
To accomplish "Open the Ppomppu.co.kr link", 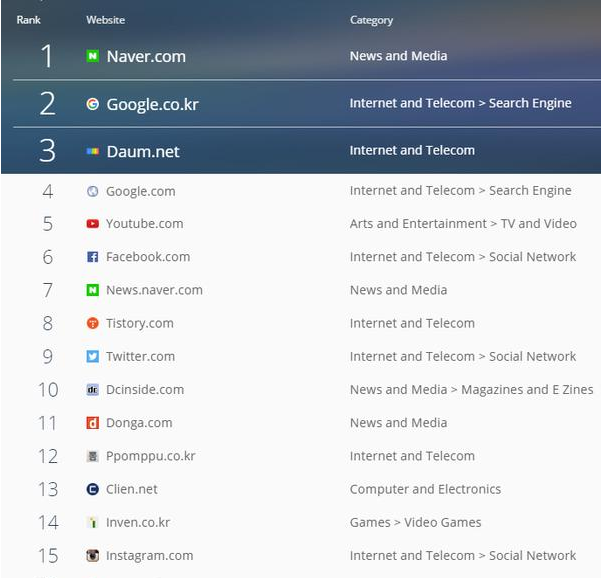I will point(151,456).
